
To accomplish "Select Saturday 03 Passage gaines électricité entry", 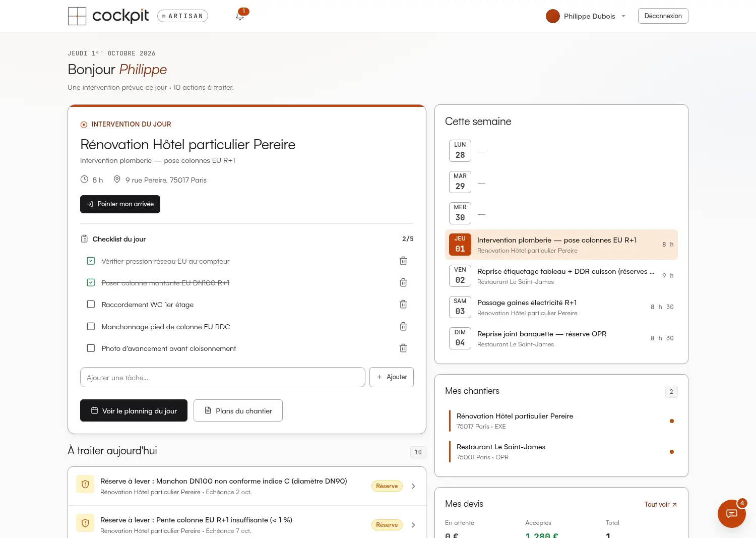I will pos(561,307).
